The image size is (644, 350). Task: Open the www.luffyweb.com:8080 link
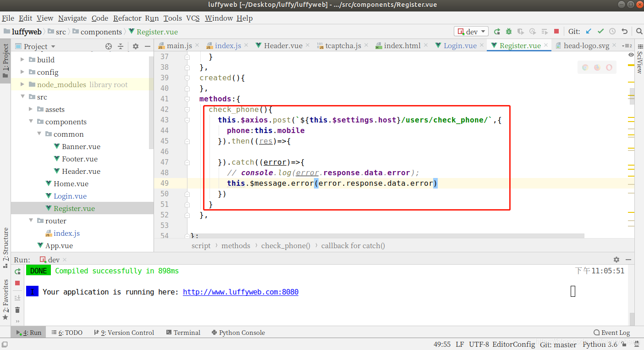(x=241, y=292)
